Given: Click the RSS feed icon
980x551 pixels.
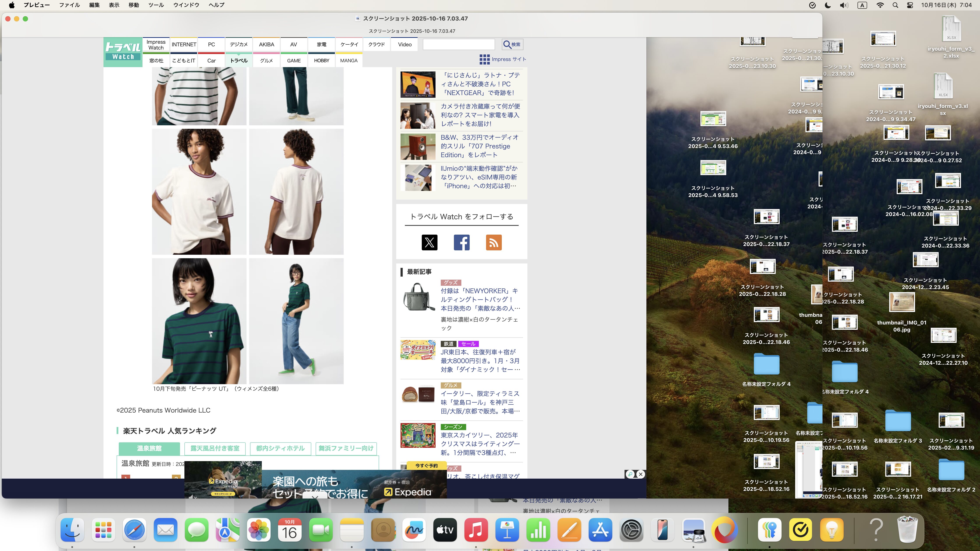Looking at the screenshot, I should click(493, 242).
